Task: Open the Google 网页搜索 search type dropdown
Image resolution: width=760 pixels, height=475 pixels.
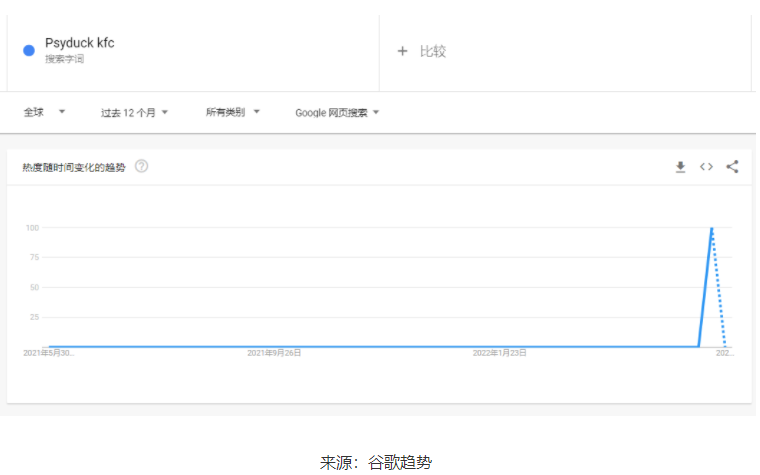Action: pyautogui.click(x=337, y=113)
